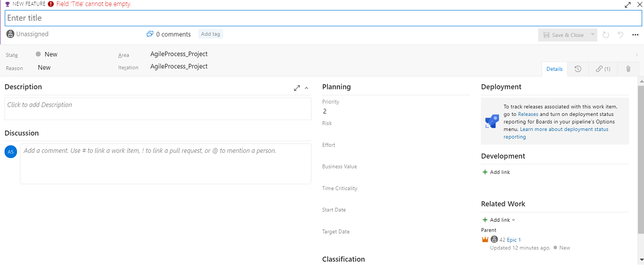The width and height of the screenshot is (644, 268).
Task: Open the parent Epic 1 link
Action: coord(513,240)
